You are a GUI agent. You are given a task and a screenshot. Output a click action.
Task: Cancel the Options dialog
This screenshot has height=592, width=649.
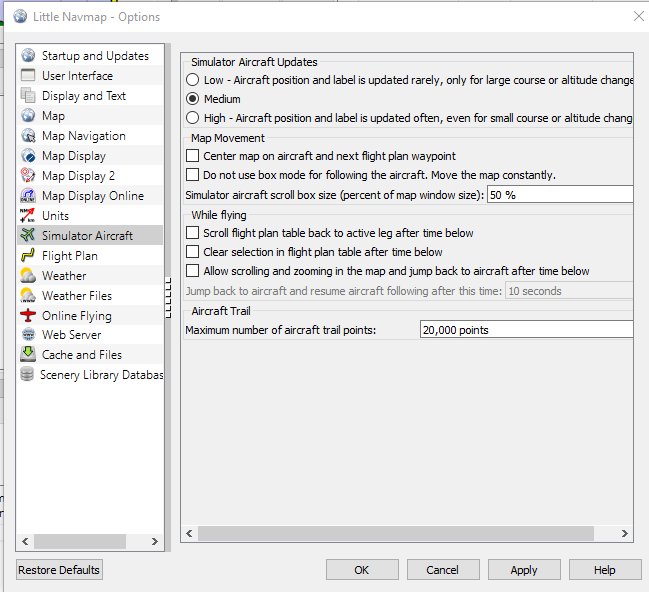443,570
